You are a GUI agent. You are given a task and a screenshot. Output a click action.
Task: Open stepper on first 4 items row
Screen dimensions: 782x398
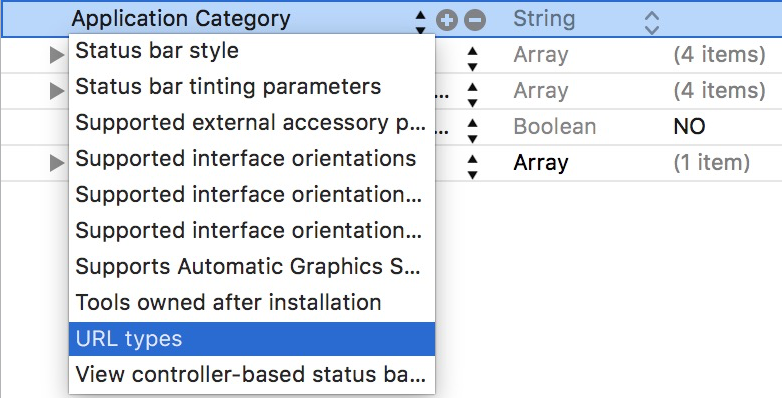click(x=472, y=59)
